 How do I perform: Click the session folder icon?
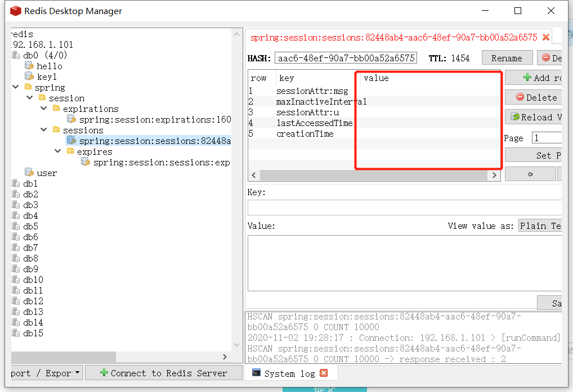tap(42, 97)
